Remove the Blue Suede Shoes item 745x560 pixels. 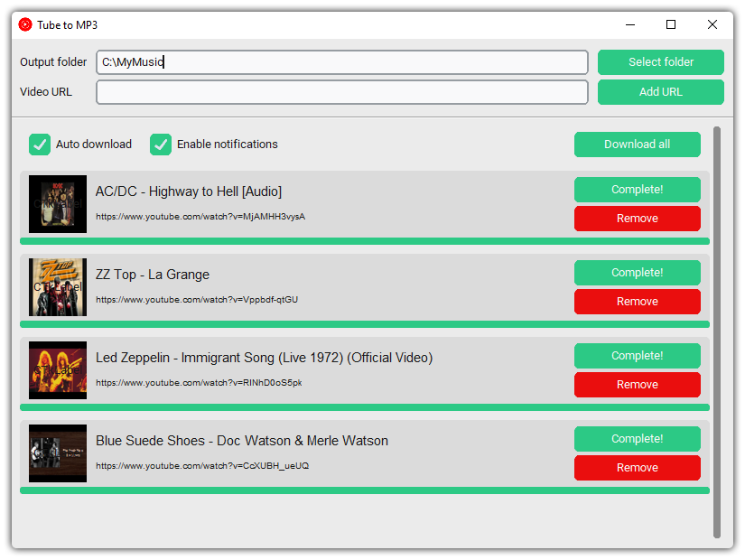coord(638,468)
